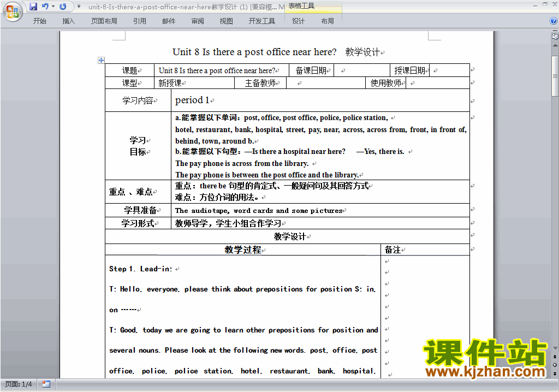Open the Select Browse Object circle button
This screenshot has width=559, height=392.
pyautogui.click(x=555, y=365)
